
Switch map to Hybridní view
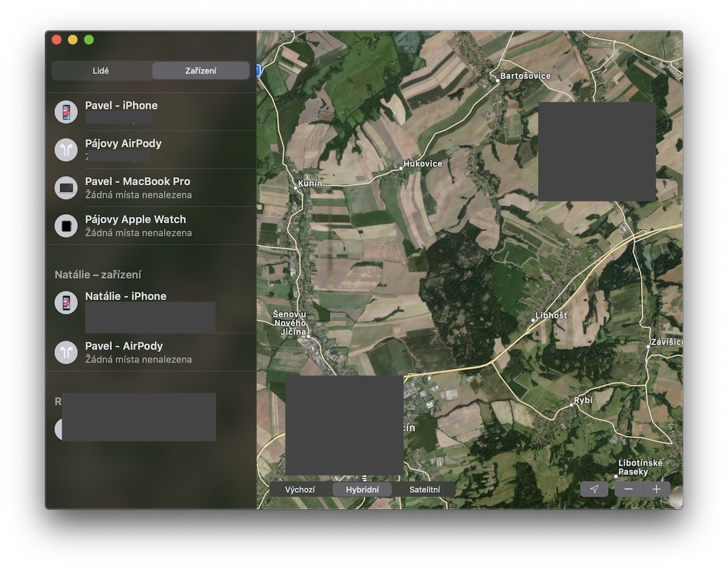coord(363,489)
